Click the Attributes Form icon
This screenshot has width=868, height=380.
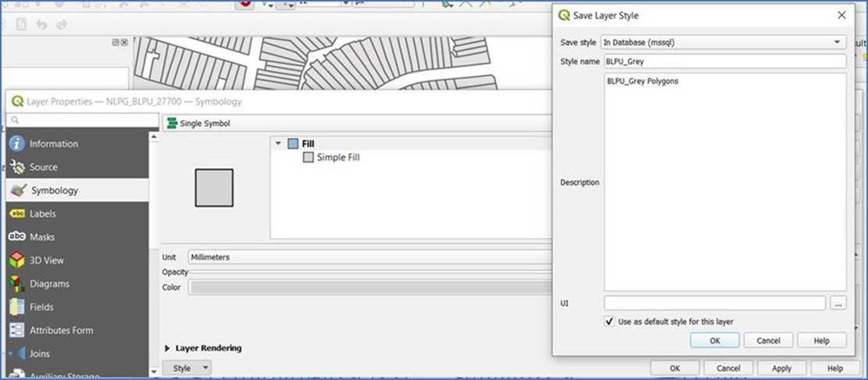17,330
